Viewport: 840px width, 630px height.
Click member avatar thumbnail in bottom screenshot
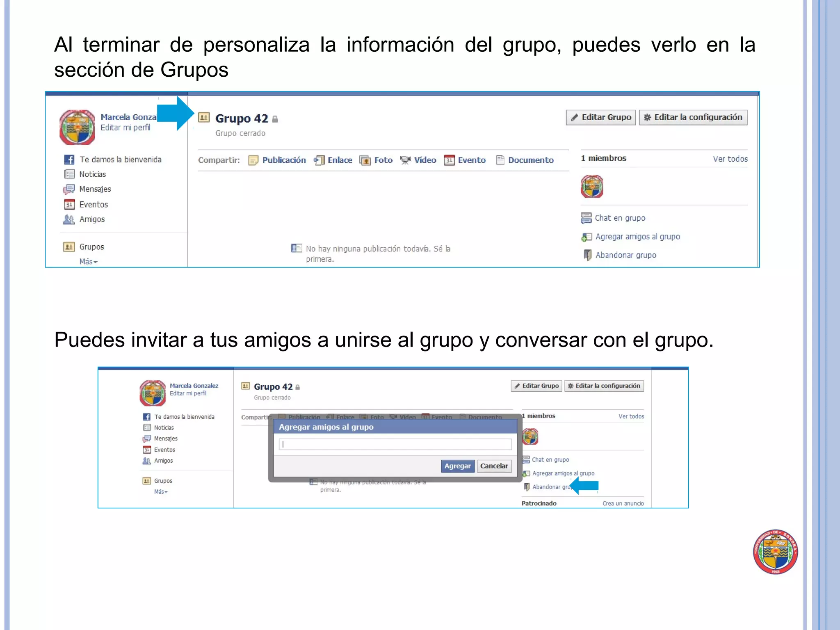pyautogui.click(x=530, y=437)
